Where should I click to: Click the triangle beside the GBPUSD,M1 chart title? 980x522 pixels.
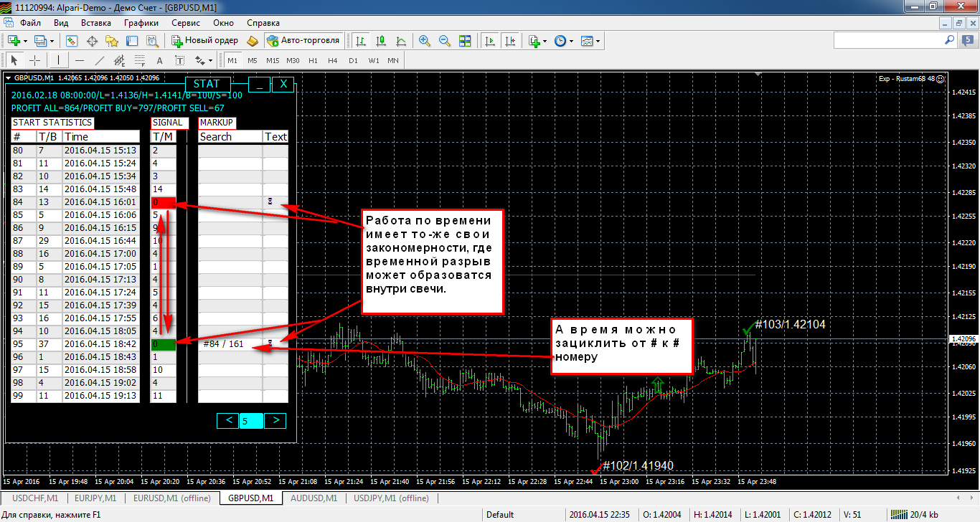coord(9,77)
